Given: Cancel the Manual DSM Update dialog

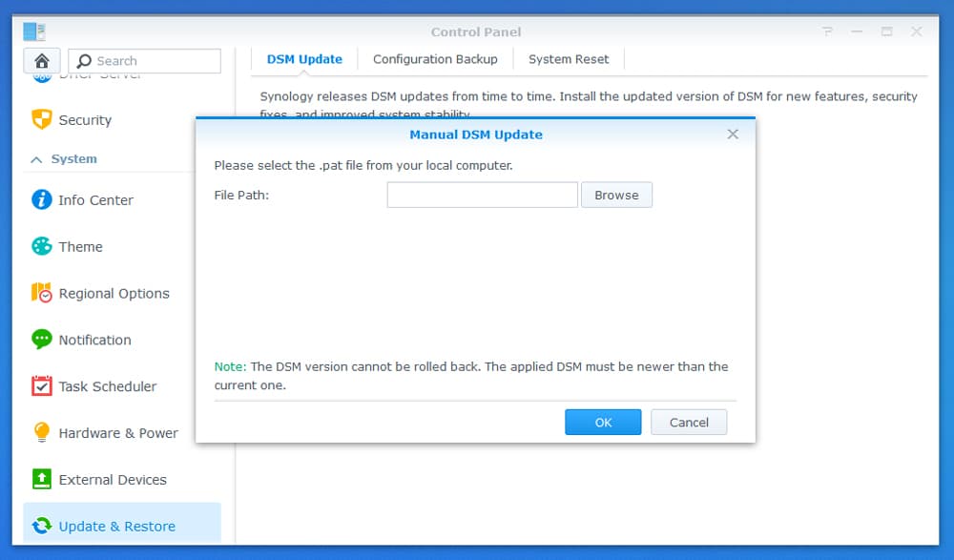Looking at the screenshot, I should [689, 422].
